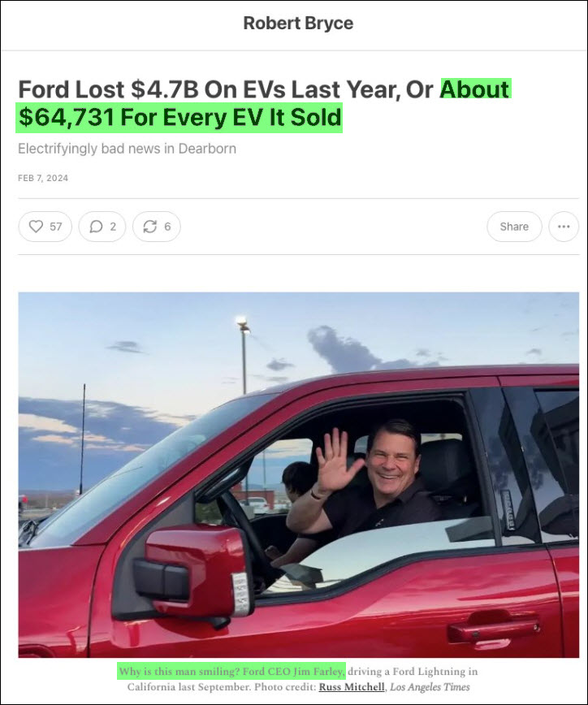Click 'California last September' caption text
Screen dimensions: 588x705
click(188, 687)
